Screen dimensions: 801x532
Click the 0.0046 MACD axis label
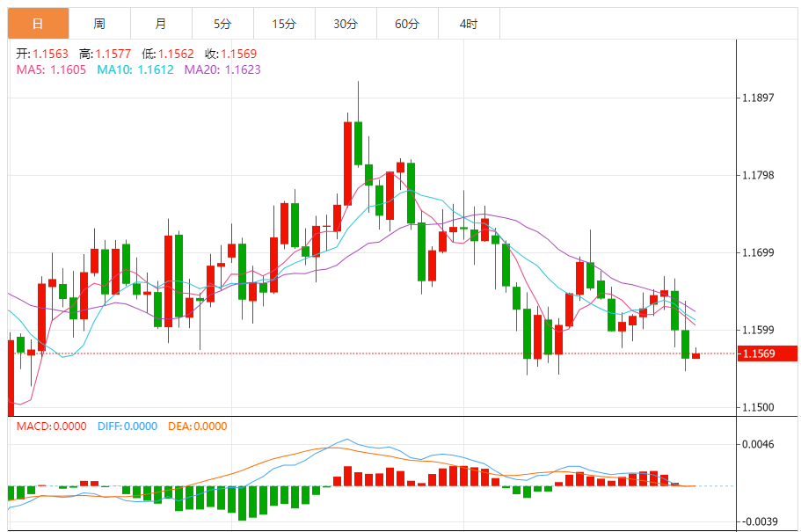(758, 444)
